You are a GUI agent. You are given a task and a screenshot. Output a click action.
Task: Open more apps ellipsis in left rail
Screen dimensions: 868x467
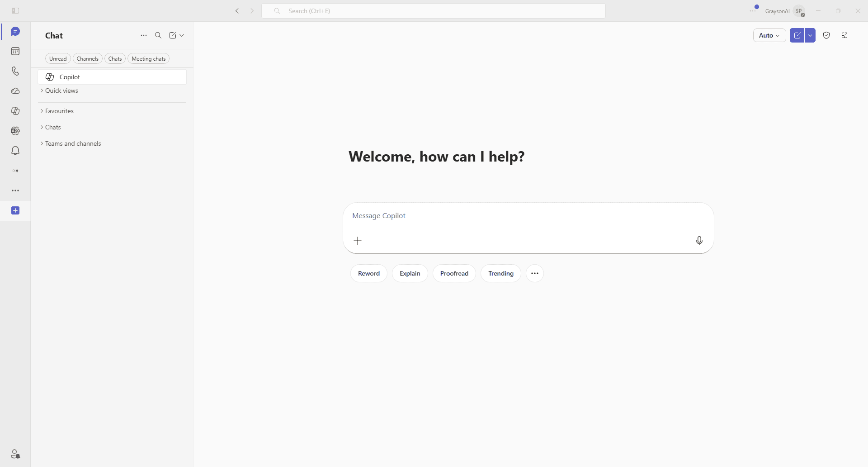[15, 191]
